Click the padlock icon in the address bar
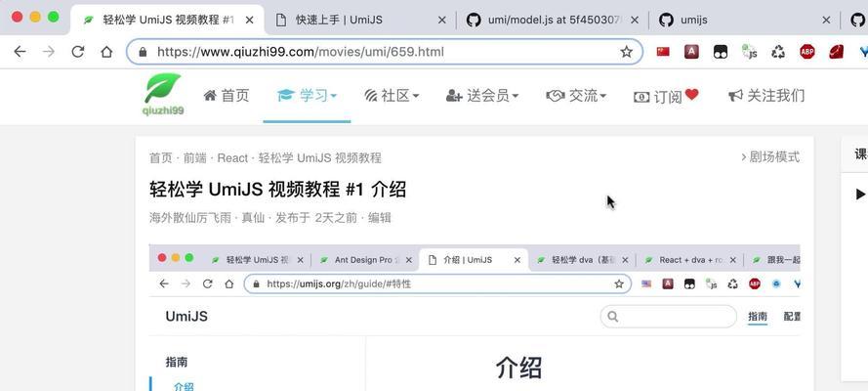 pyautogui.click(x=143, y=52)
